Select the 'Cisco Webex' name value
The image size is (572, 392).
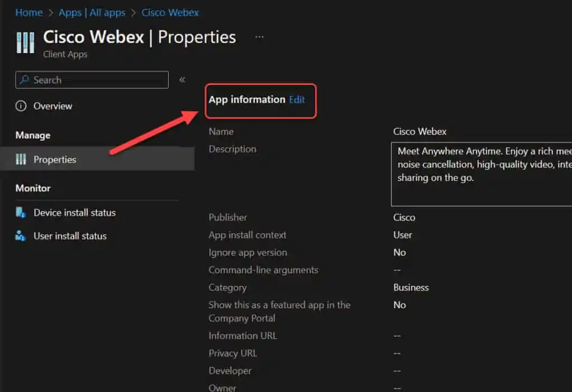[420, 131]
